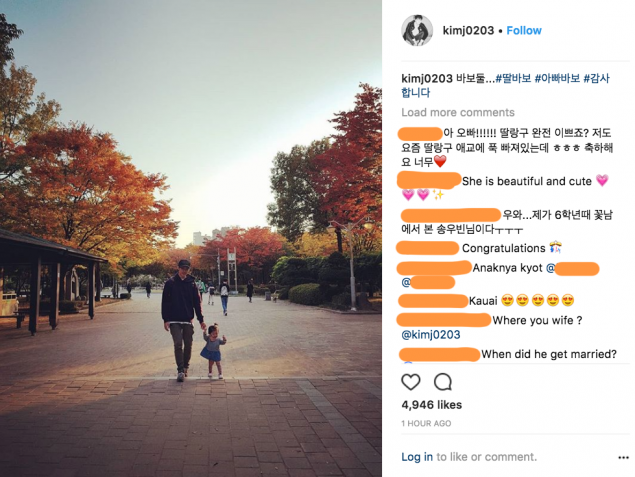
Task: Click kimj0203 username in the caption
Action: (x=426, y=78)
